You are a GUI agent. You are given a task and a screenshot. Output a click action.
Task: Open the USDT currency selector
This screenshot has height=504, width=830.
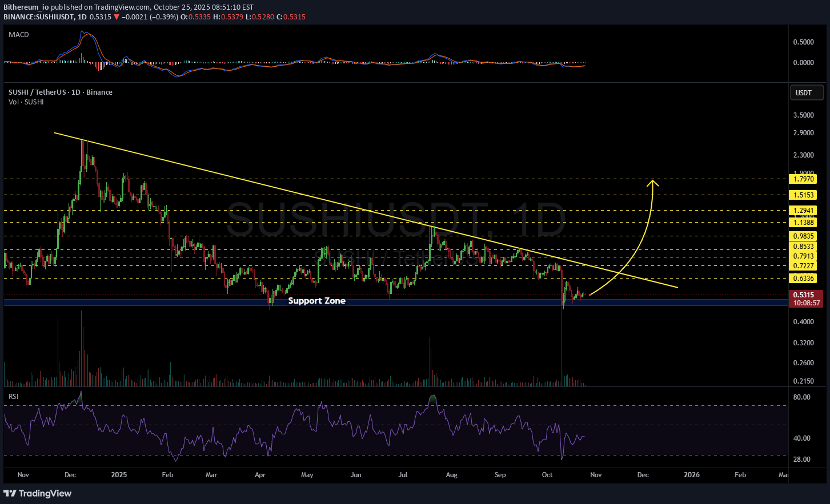pos(807,92)
